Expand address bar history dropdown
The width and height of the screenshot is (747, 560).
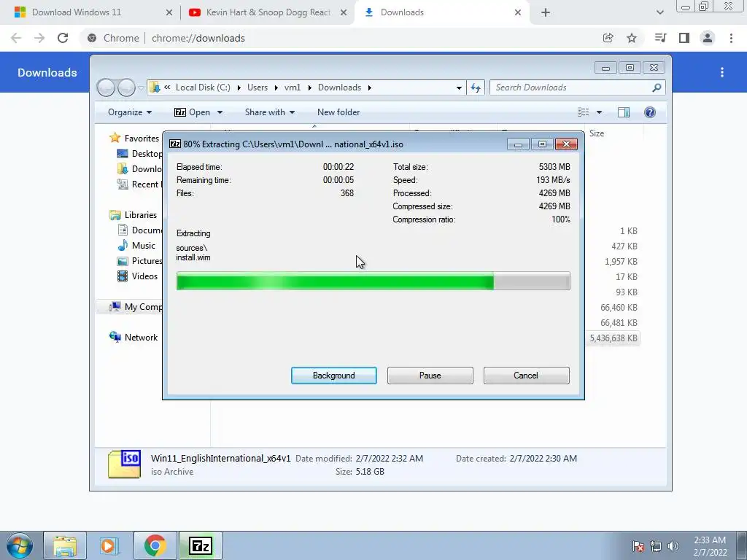(459, 87)
